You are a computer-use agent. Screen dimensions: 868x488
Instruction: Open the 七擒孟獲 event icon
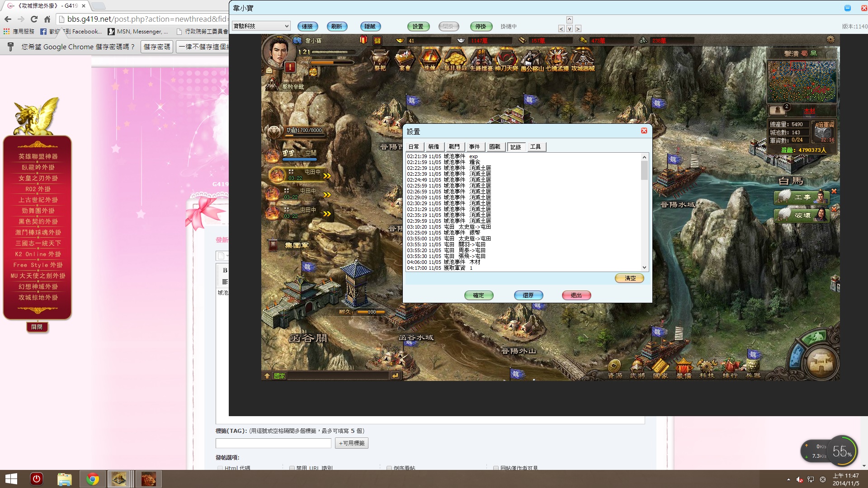tap(557, 60)
